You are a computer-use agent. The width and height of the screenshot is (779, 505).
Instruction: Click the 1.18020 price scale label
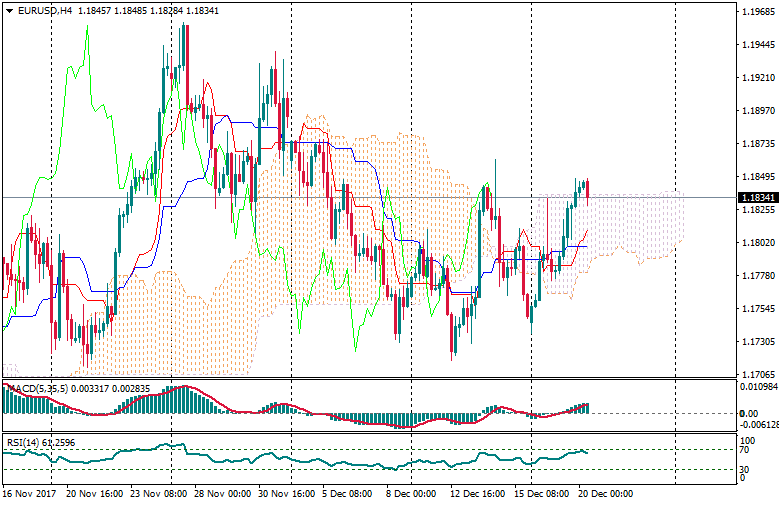click(757, 243)
